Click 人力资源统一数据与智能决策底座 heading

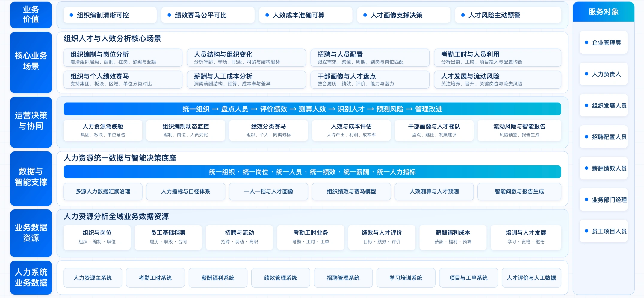(x=120, y=158)
